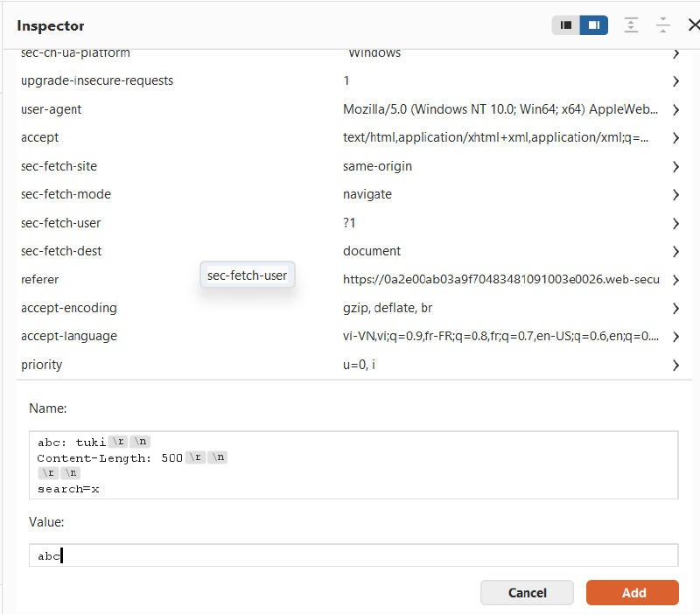
Task: Switch Inspector to right-docked layout icon
Action: coord(594,25)
